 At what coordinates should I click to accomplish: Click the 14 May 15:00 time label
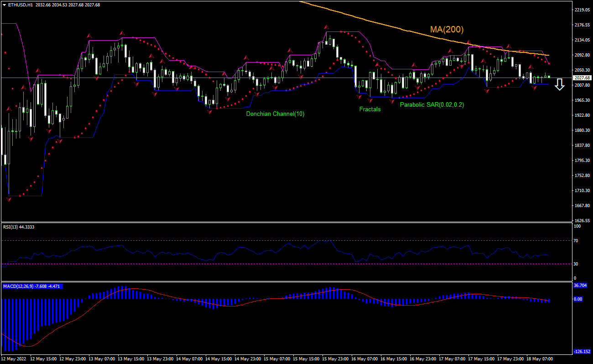click(x=218, y=359)
